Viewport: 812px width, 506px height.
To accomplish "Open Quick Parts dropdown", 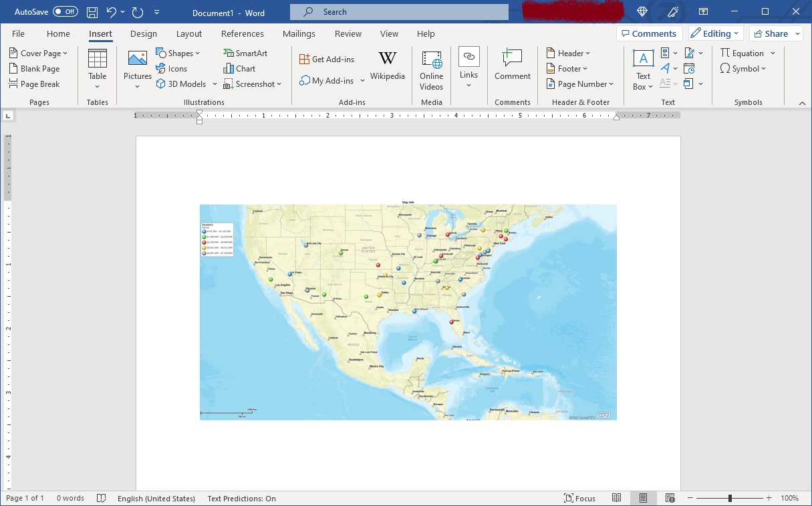I will 669,53.
